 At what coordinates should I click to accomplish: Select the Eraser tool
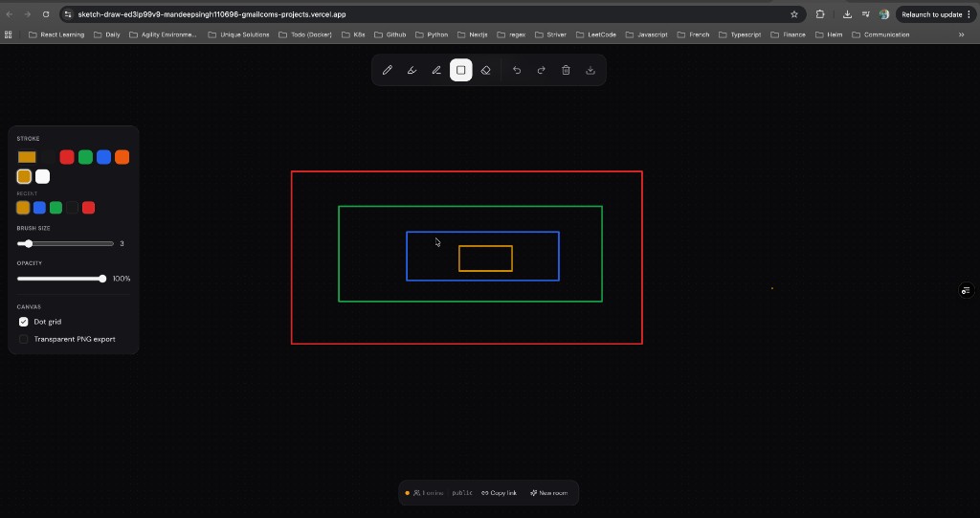tap(486, 70)
